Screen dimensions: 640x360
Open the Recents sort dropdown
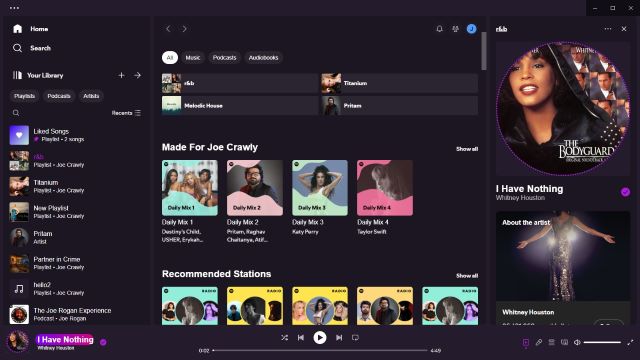[126, 113]
